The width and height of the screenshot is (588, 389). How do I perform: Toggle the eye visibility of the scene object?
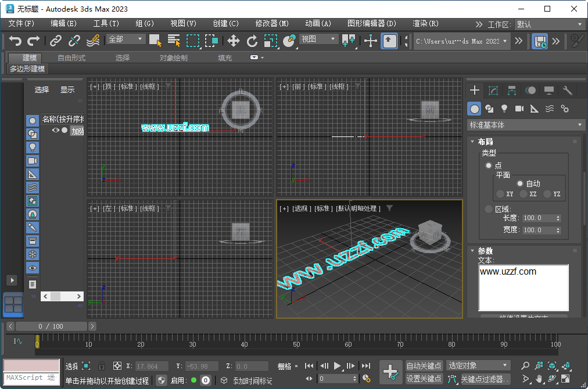56,131
